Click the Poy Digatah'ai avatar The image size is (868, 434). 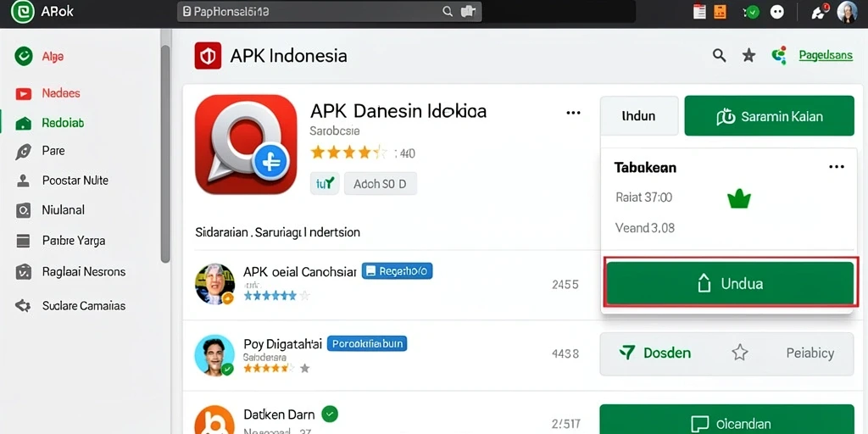(x=214, y=355)
